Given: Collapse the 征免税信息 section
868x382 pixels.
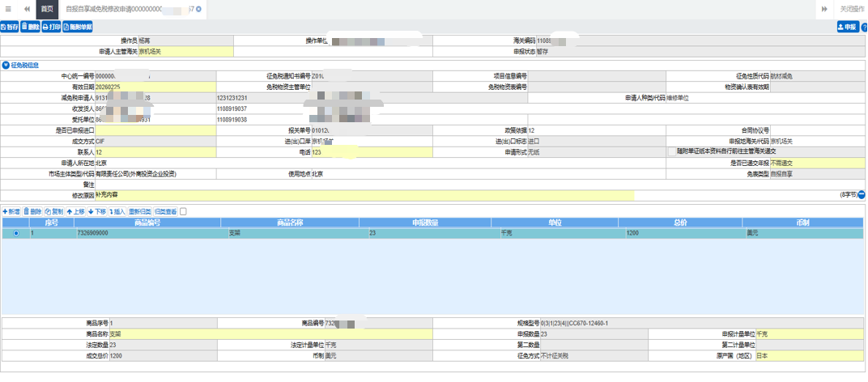Looking at the screenshot, I should click(6, 65).
